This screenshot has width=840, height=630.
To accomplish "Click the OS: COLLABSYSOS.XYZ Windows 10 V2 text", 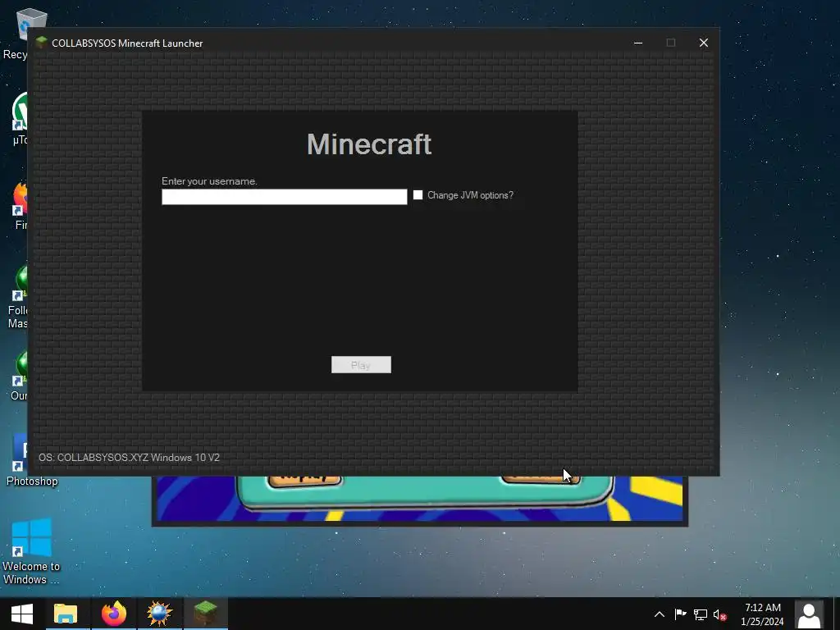I will tap(129, 458).
